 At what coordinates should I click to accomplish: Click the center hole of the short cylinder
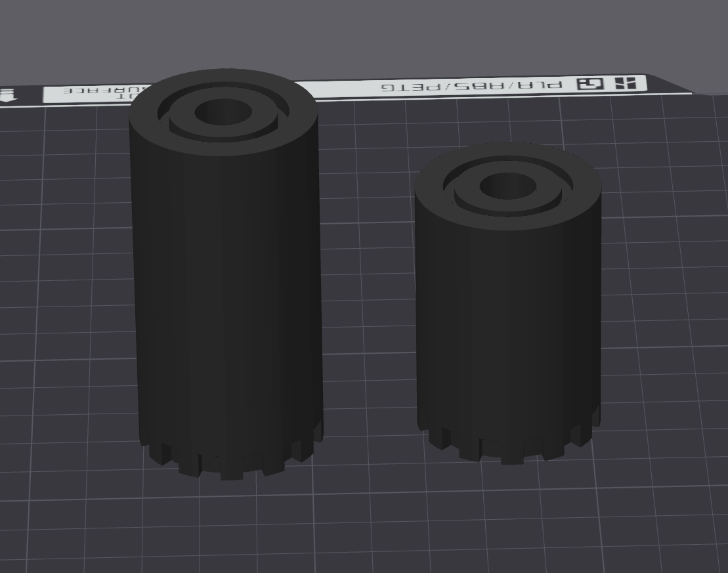[x=507, y=186]
